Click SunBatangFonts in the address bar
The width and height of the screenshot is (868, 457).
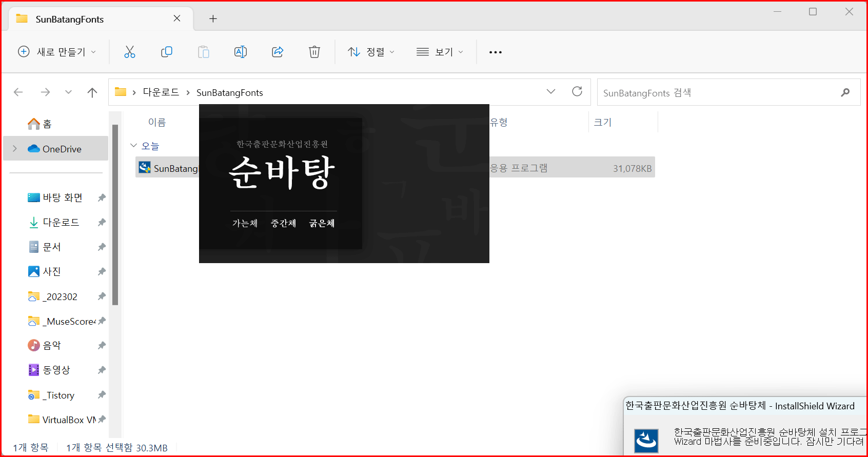pos(229,93)
